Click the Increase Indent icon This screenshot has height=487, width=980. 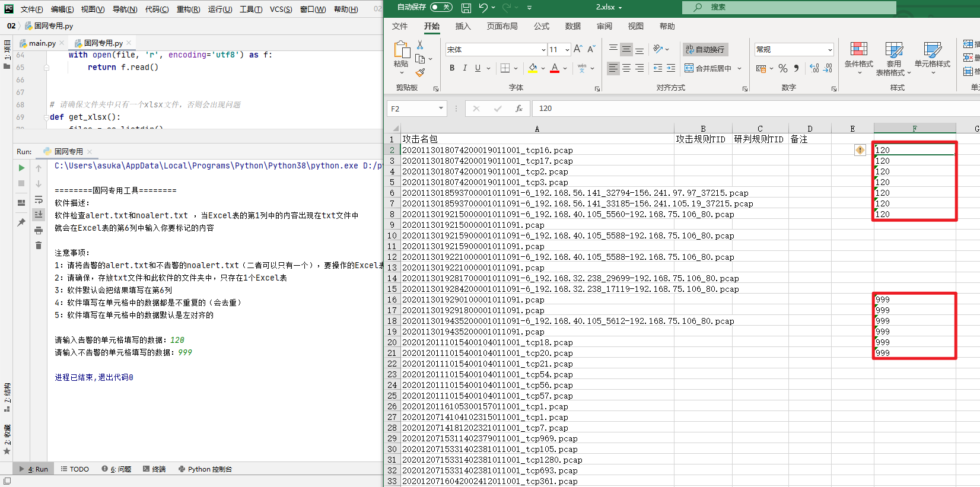(x=671, y=68)
